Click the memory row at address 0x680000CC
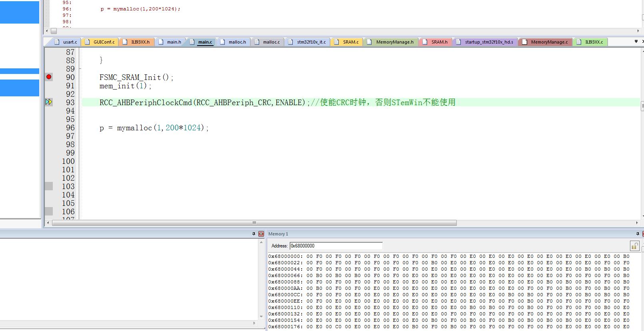The image size is (644, 331). tap(449, 295)
